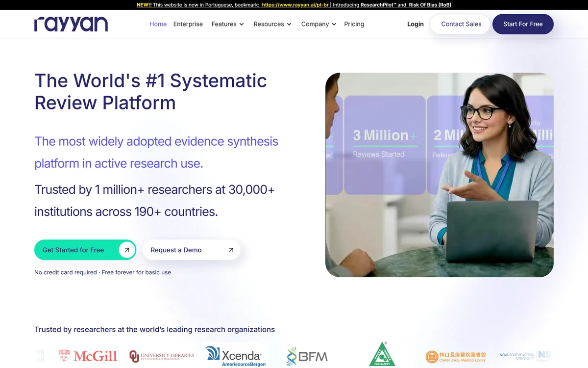Click the "The World's #1 Systematic Review Platform" heading
588x368 pixels.
click(151, 91)
